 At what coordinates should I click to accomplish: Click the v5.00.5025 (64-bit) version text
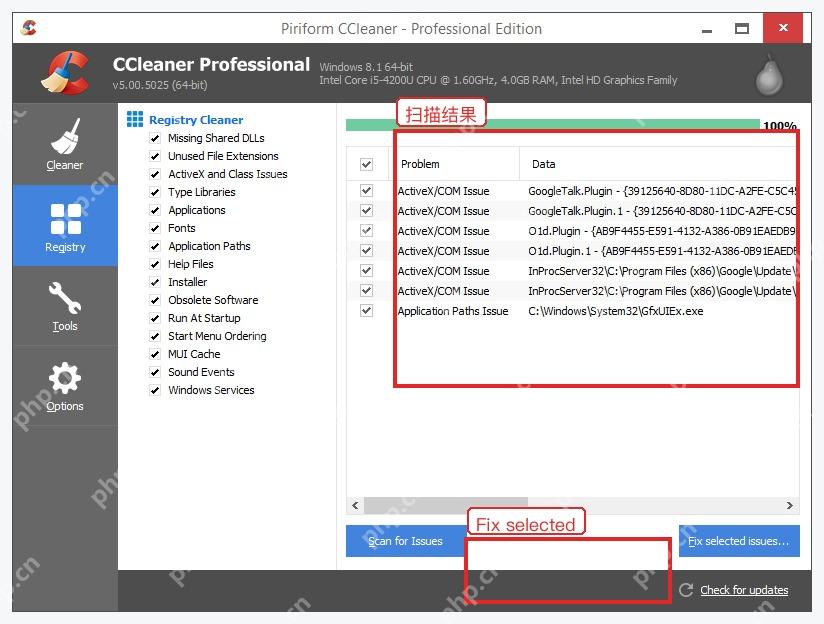(x=160, y=85)
